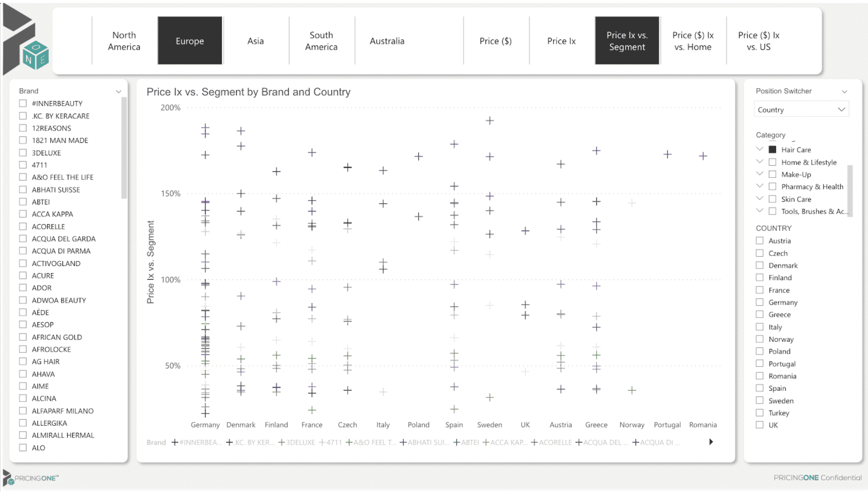Click the ABTEI legend marker
The height and width of the screenshot is (495, 868).
456,442
